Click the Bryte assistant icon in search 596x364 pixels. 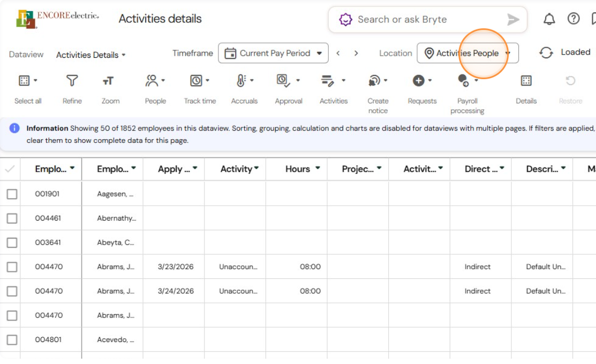pos(345,19)
